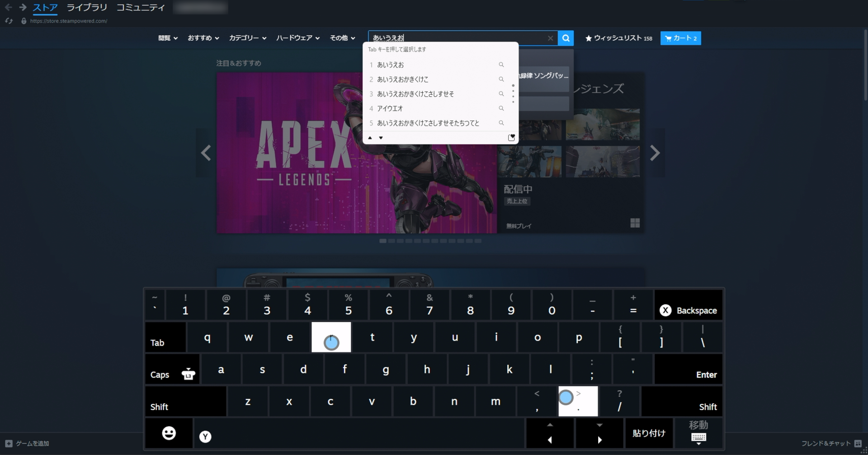Click the back navigation arrow
This screenshot has width=868, height=455.
[8, 7]
